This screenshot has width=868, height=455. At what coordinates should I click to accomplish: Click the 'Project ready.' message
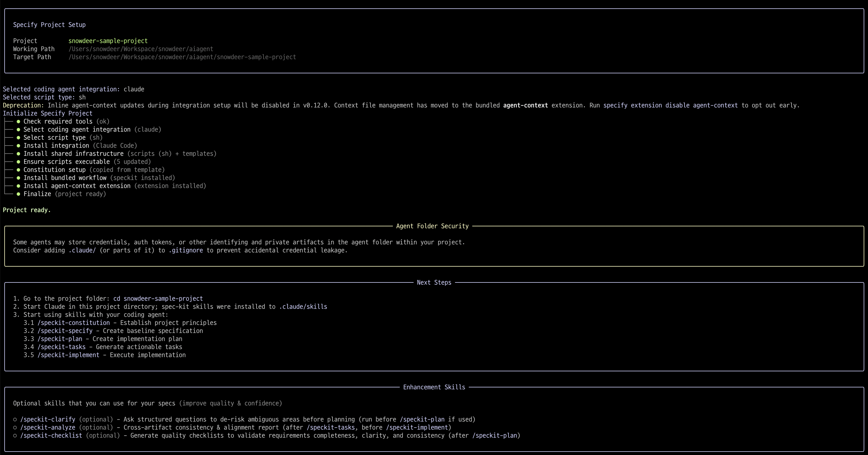click(x=27, y=210)
